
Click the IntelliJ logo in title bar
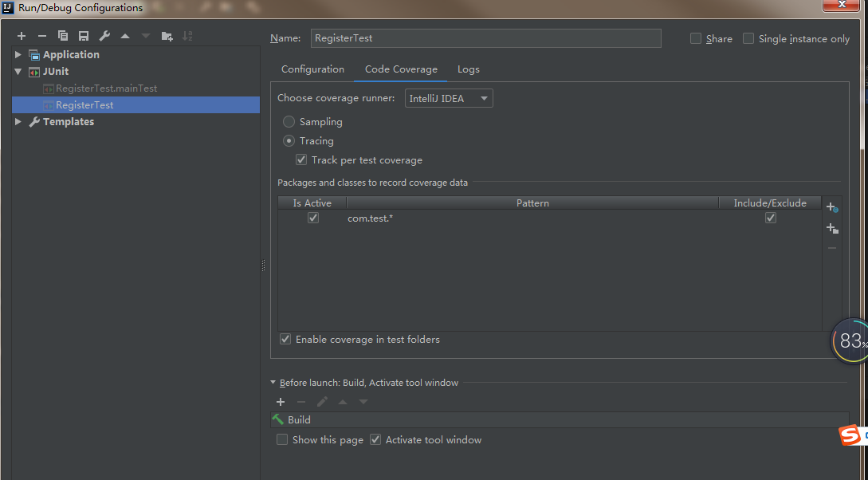pyautogui.click(x=8, y=8)
